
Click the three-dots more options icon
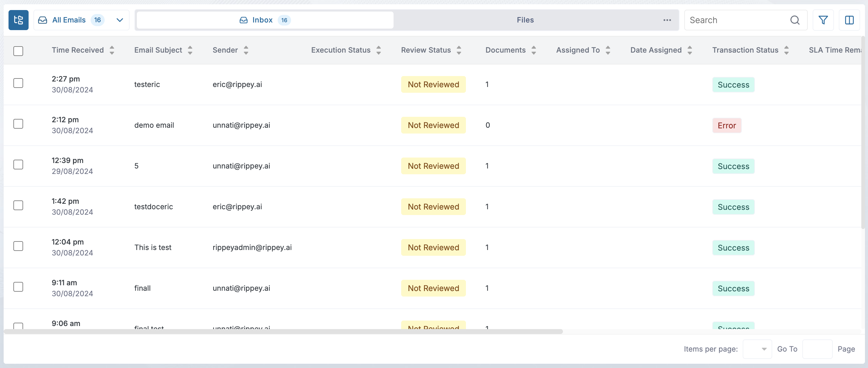pyautogui.click(x=667, y=20)
